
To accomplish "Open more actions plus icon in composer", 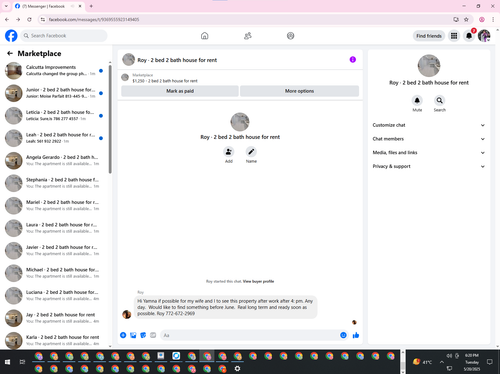I will (x=123, y=335).
